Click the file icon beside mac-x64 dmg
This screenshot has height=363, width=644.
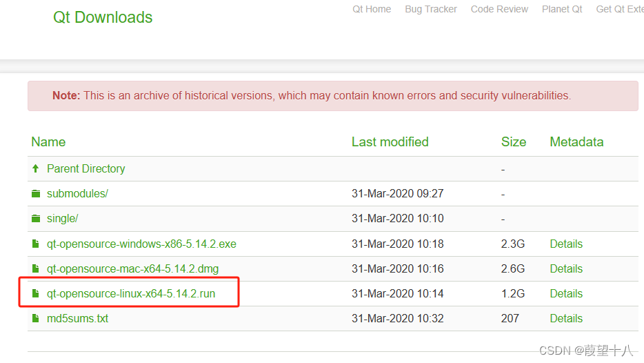(36, 269)
